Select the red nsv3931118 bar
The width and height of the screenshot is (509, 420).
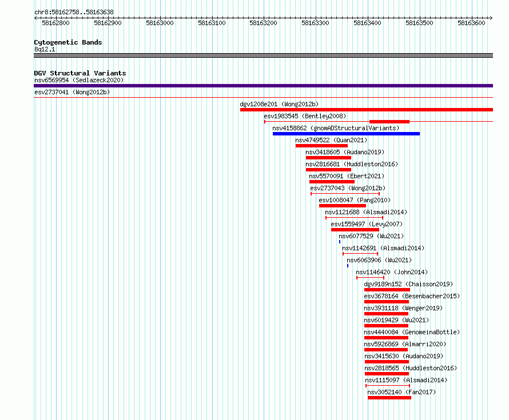click(386, 314)
